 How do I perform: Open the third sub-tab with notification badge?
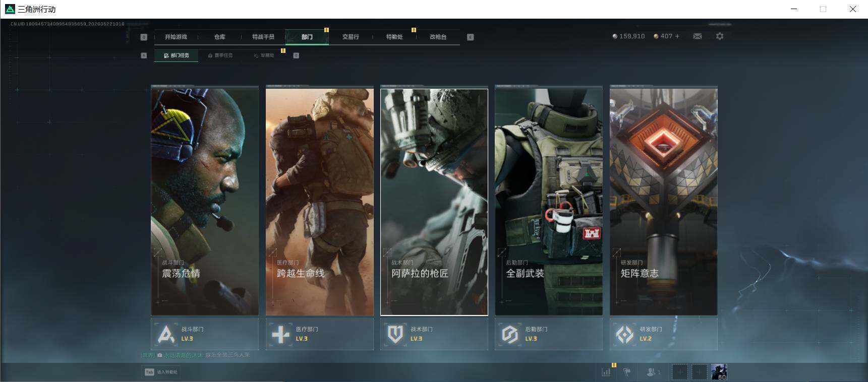click(264, 55)
